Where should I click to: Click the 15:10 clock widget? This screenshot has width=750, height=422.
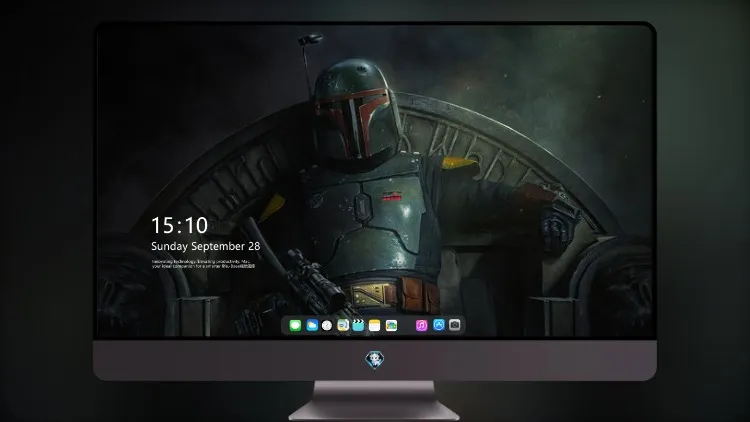click(179, 225)
